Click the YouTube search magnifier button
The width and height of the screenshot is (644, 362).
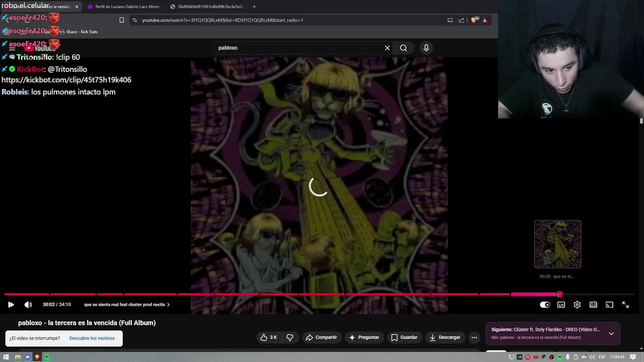pyautogui.click(x=404, y=48)
